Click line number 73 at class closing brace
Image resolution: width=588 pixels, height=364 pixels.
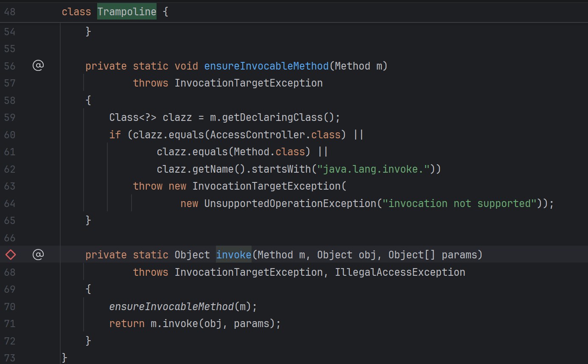point(10,358)
